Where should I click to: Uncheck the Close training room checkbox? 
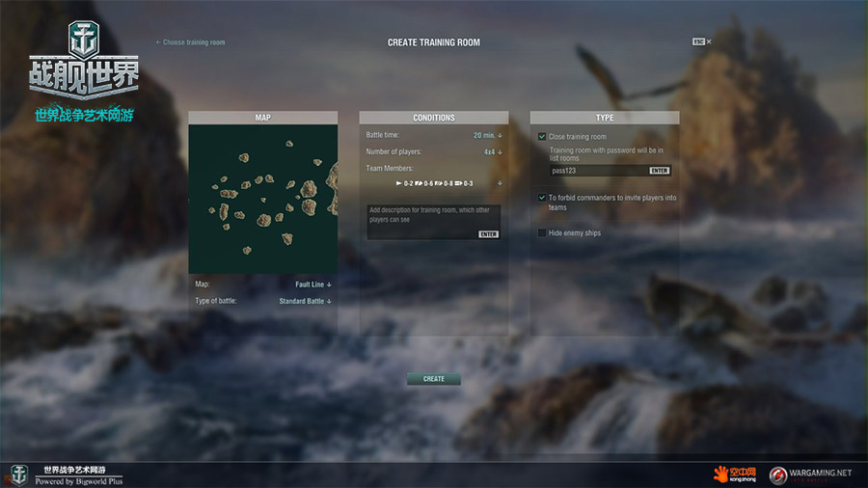542,137
